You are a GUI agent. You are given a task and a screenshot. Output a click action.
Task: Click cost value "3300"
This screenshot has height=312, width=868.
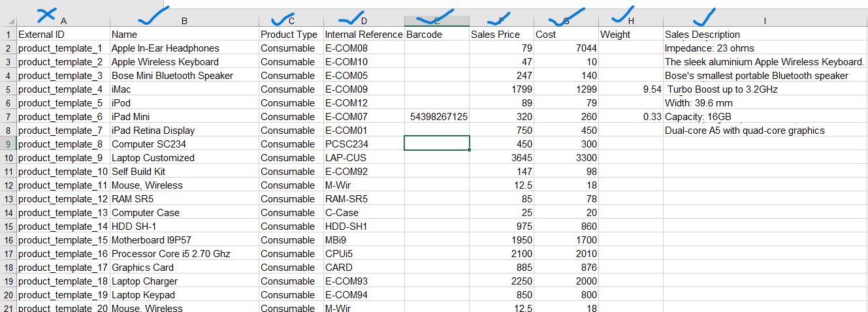566,158
